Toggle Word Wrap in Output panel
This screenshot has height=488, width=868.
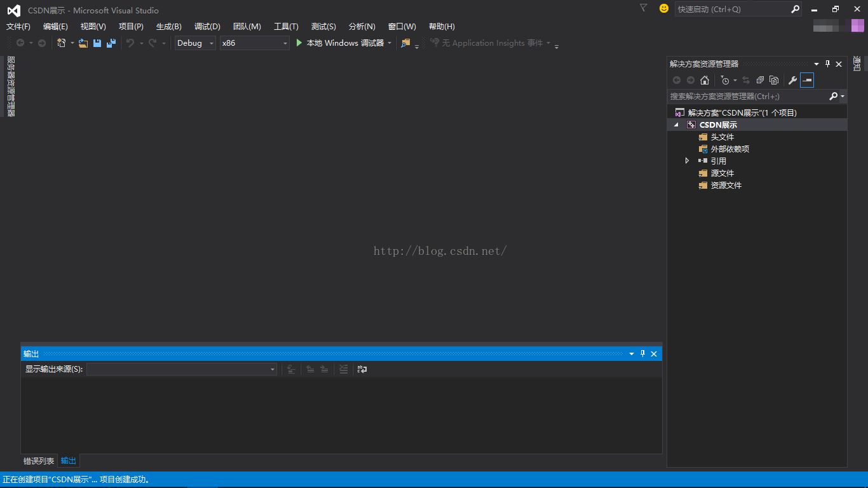coord(362,369)
